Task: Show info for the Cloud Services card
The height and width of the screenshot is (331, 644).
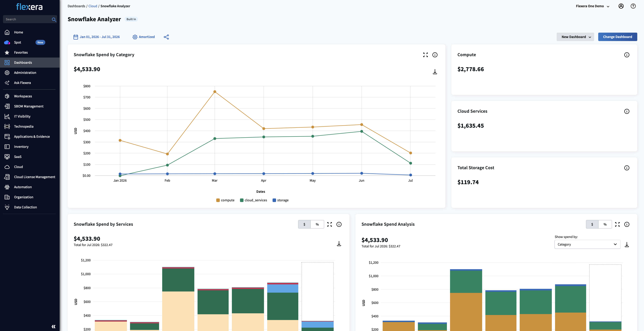Action: click(x=627, y=111)
